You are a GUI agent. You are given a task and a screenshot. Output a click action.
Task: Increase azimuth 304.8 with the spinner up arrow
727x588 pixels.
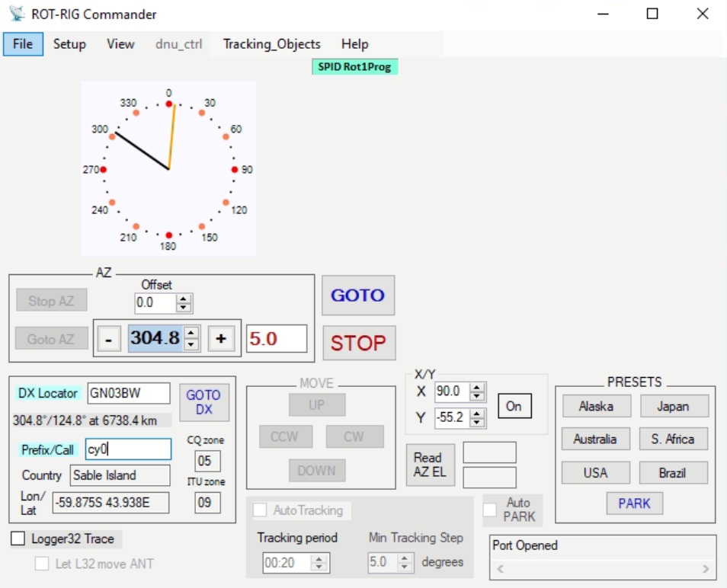tap(191, 332)
